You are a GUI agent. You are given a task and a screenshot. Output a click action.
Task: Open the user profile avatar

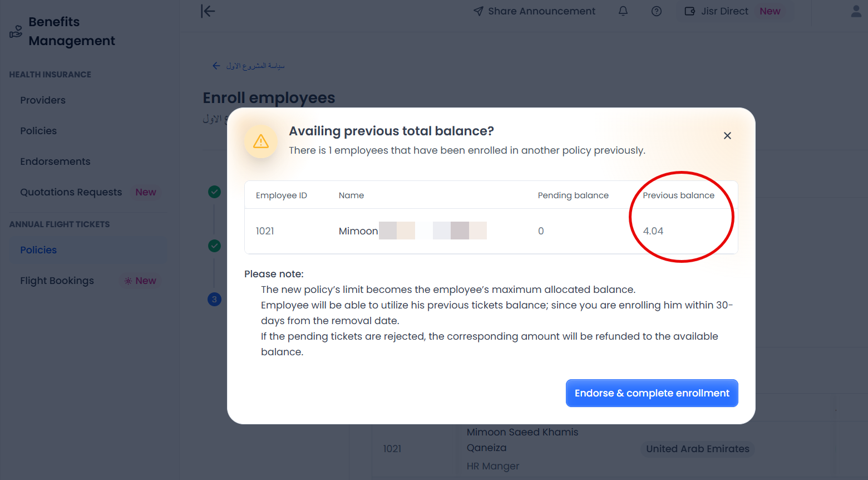click(856, 11)
